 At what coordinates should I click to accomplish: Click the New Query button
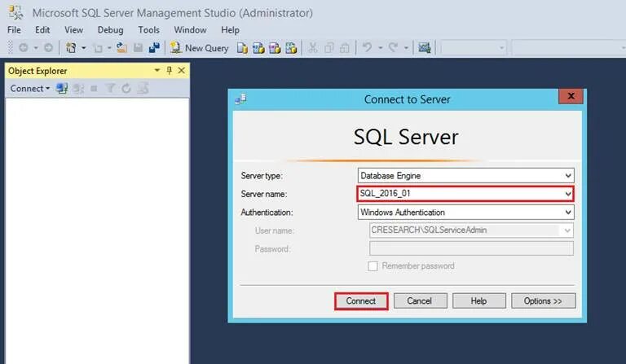click(x=199, y=48)
